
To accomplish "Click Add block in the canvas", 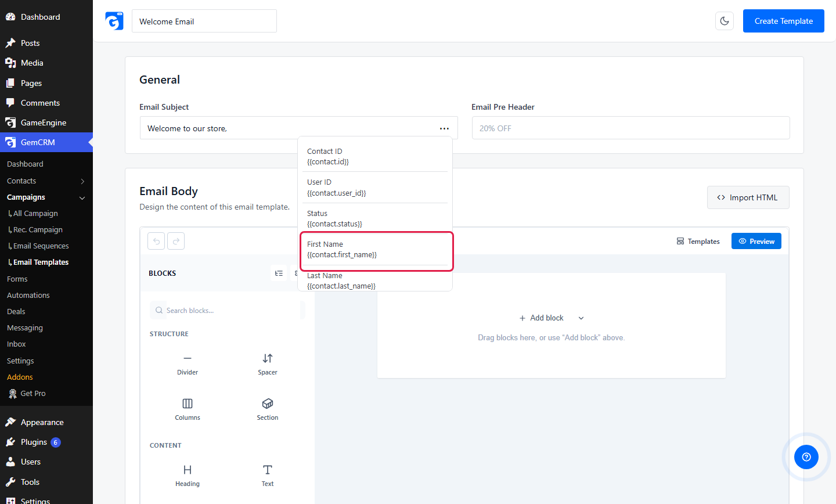I will (542, 318).
